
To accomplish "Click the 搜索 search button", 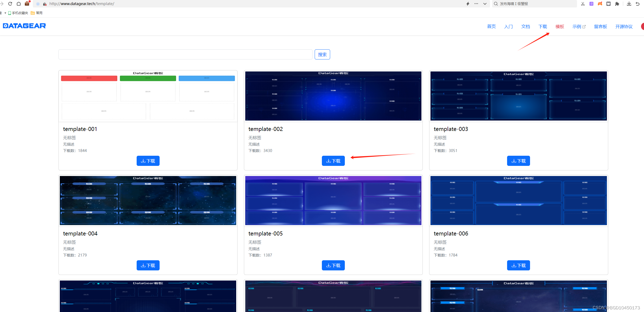I will [x=322, y=54].
